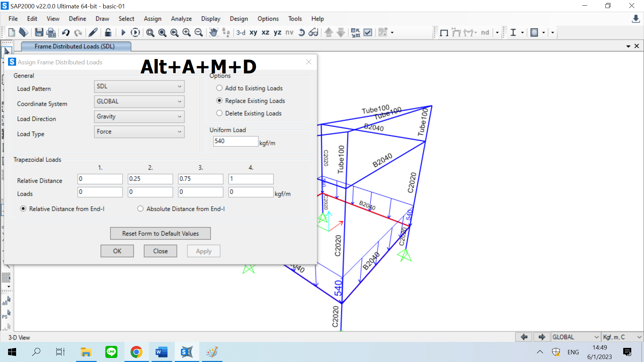Viewport: 644px width, 362px height.
Task: Select Add to Existing Loads option
Action: coord(219,88)
